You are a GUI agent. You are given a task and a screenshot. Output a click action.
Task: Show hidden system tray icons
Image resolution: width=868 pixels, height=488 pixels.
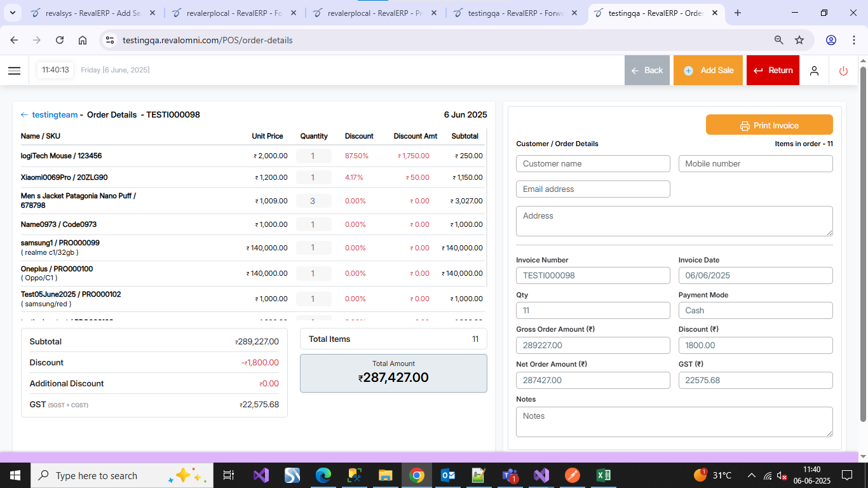(x=751, y=475)
